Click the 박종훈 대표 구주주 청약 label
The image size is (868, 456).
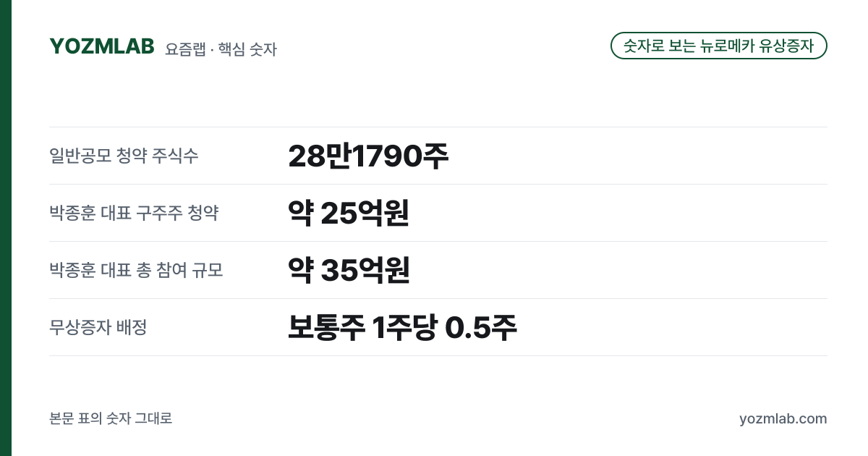[x=134, y=212]
